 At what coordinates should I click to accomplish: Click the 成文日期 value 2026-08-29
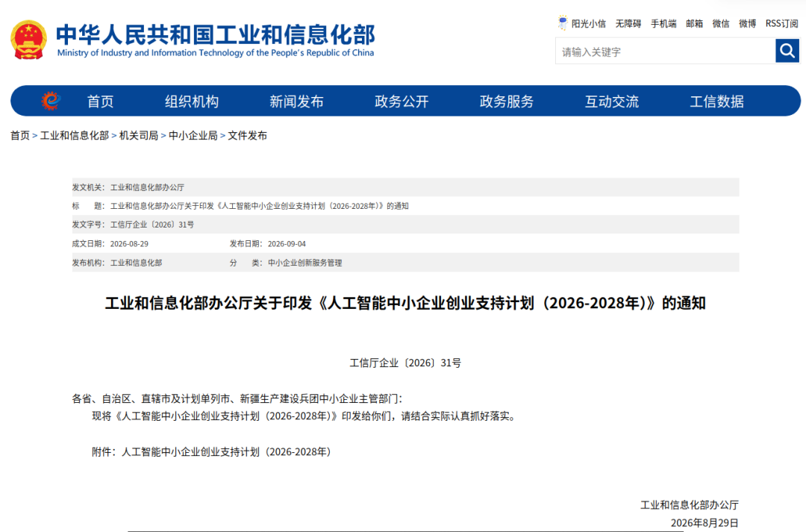[130, 244]
